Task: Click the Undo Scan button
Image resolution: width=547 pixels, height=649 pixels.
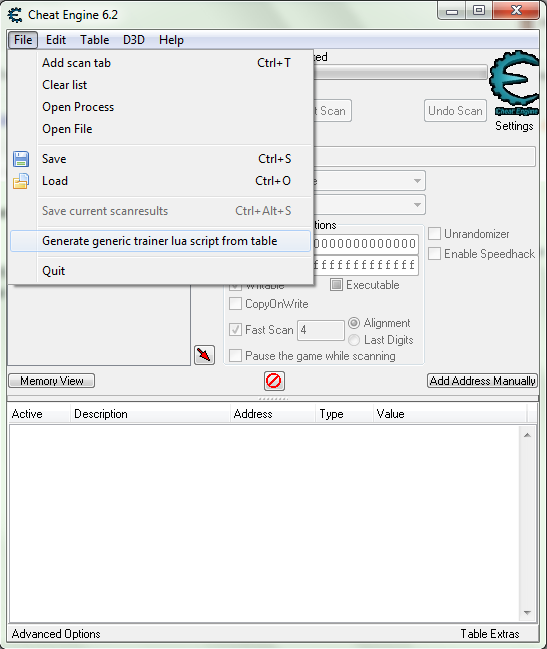Action: (x=455, y=111)
